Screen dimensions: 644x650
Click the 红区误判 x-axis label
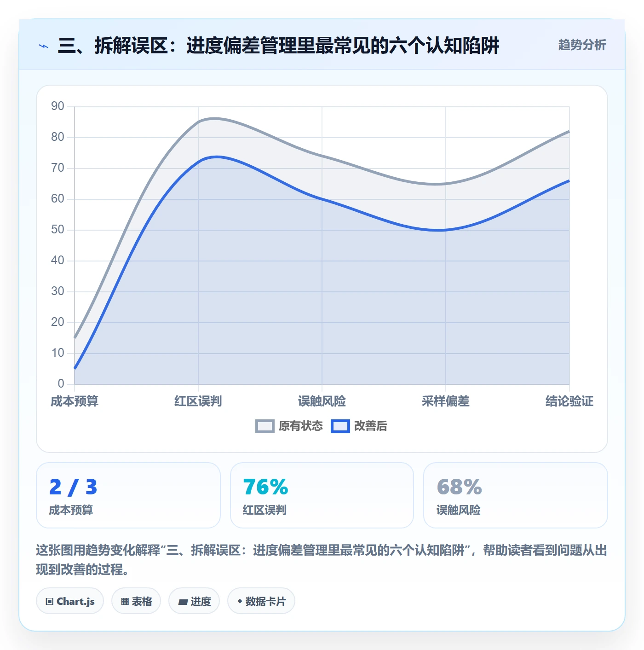coord(198,401)
